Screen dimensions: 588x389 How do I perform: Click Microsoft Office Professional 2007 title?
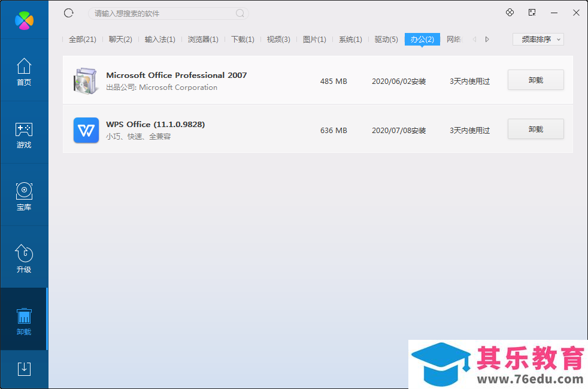click(177, 75)
